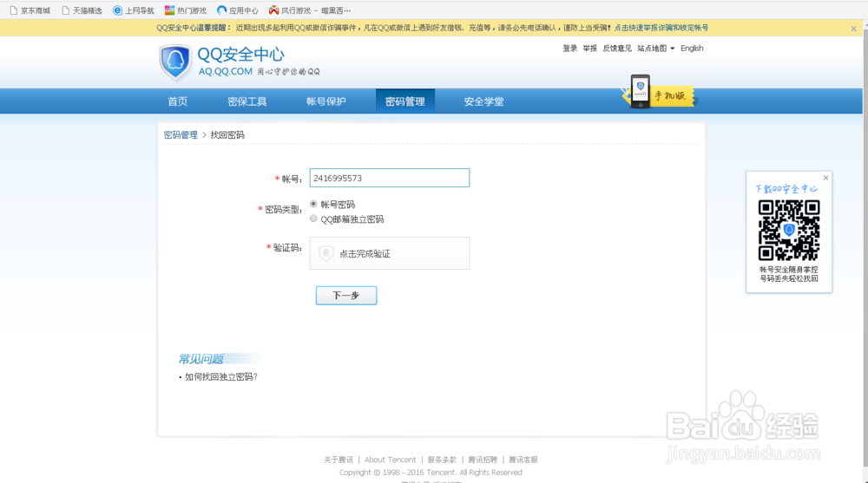Open the 上网导航 bookmark

coord(134,10)
